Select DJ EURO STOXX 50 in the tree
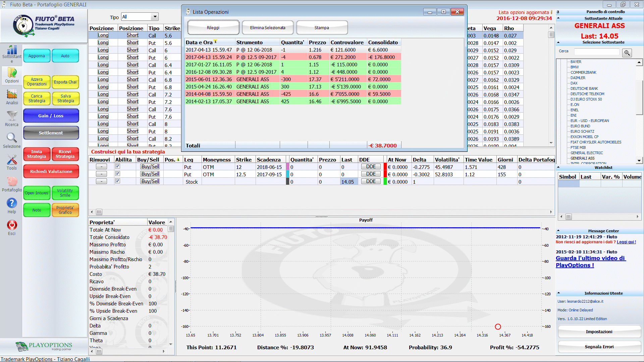 coord(586,99)
